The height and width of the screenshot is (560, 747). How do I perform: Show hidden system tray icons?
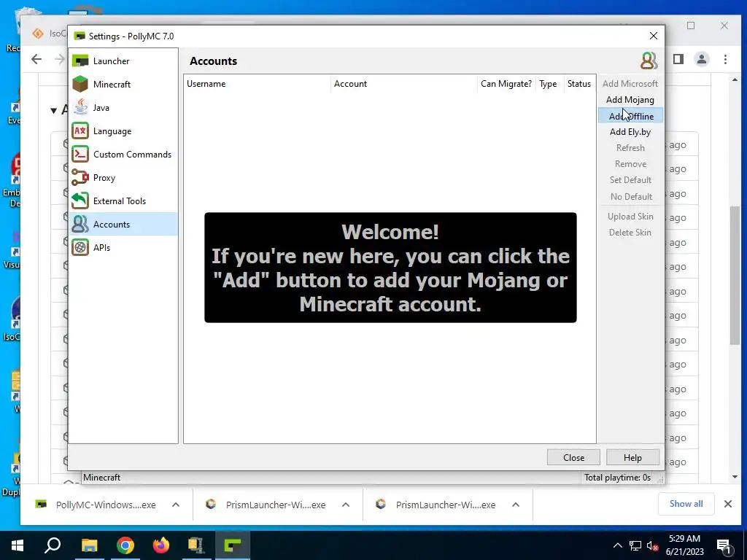point(617,545)
